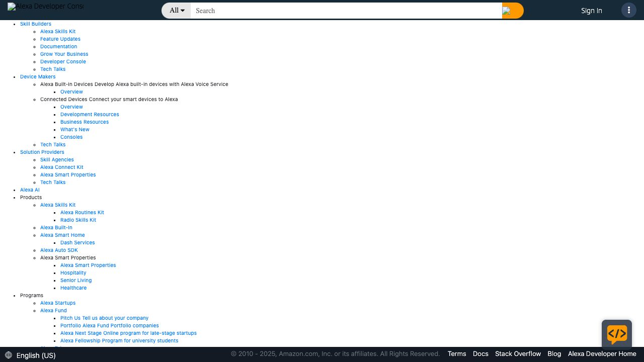Expand the All search category dropdown
The height and width of the screenshot is (362, 644).
click(177, 11)
